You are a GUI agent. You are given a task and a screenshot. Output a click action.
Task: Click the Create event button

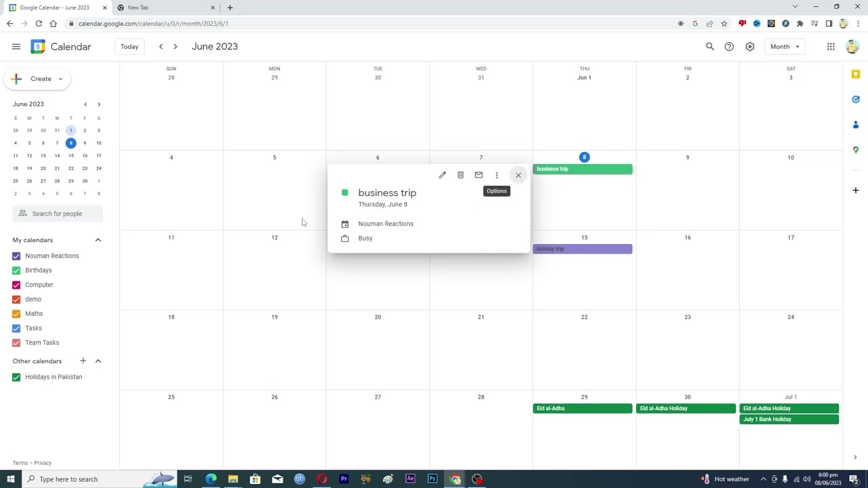(x=37, y=79)
